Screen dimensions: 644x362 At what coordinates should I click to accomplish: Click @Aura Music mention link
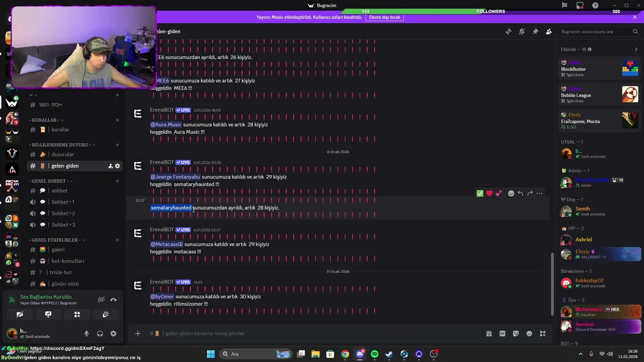[x=166, y=125]
